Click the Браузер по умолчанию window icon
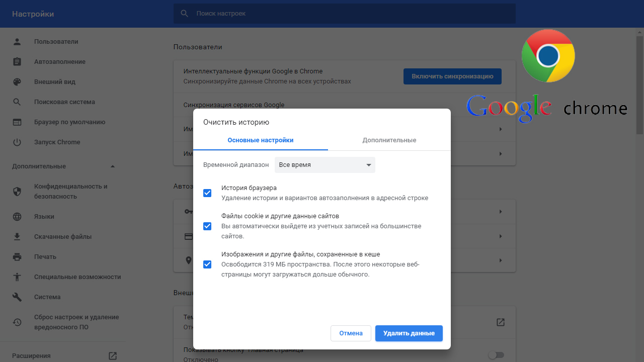This screenshot has height=362, width=644. 17,122
